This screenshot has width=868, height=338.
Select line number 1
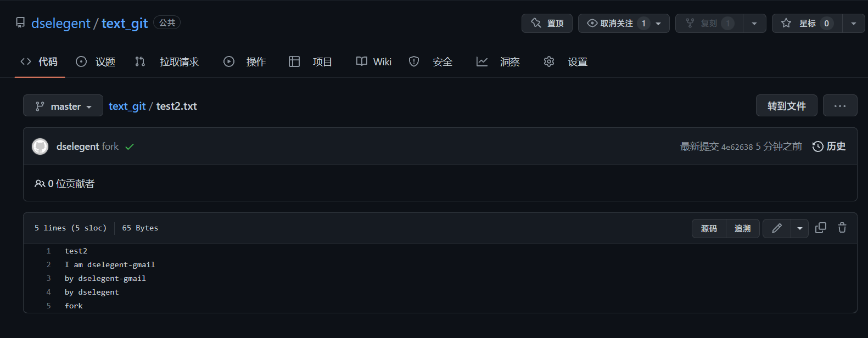48,251
